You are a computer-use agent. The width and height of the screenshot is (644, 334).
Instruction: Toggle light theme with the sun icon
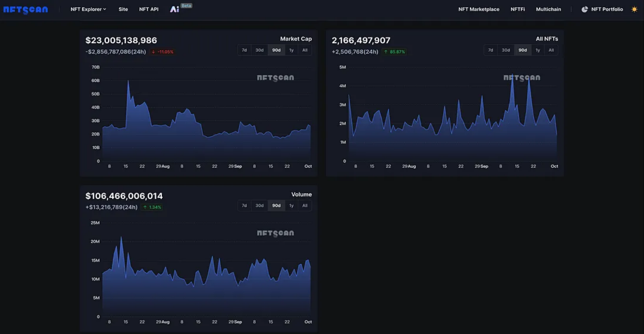(x=634, y=9)
